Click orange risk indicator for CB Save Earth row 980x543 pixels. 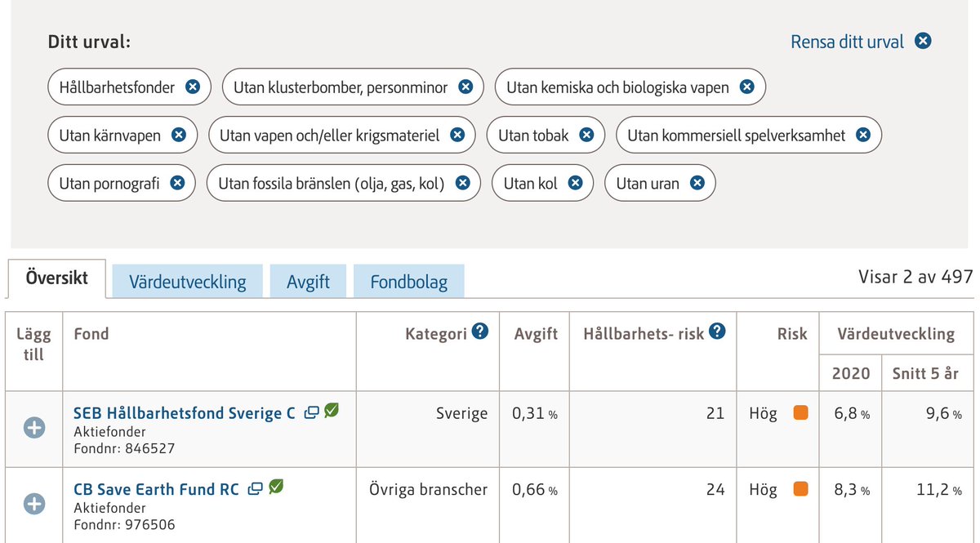pyautogui.click(x=800, y=489)
